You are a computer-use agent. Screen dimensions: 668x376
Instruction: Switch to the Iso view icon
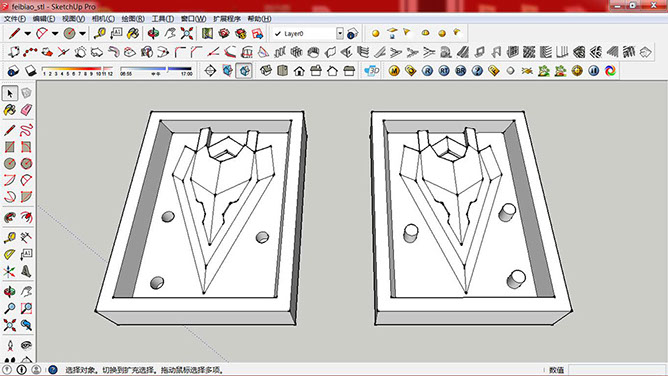point(265,71)
